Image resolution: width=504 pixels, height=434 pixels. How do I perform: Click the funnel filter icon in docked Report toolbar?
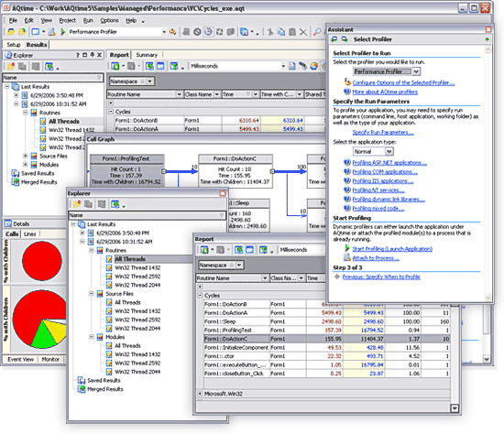click(174, 66)
